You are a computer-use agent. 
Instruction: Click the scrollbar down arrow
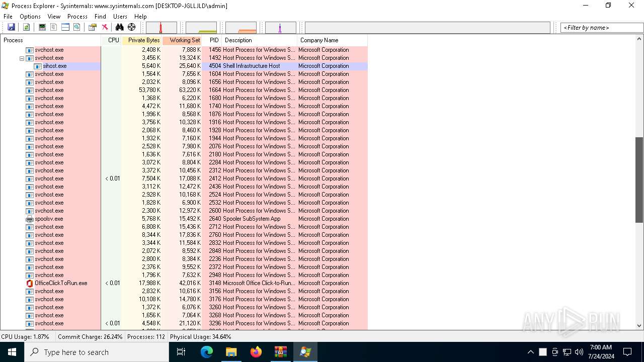tap(639, 326)
